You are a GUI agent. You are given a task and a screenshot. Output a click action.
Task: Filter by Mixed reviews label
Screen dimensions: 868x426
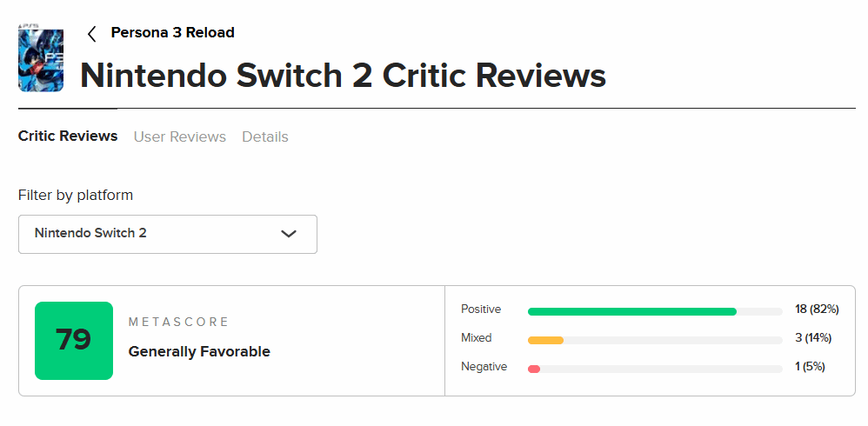(x=476, y=338)
